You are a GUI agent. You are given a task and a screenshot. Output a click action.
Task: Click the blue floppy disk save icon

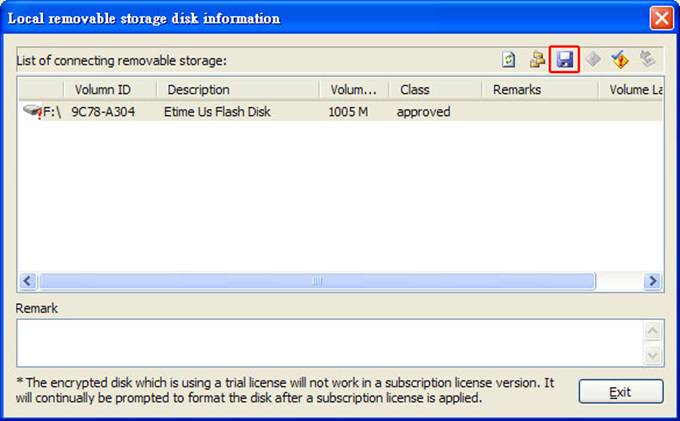coord(564,59)
